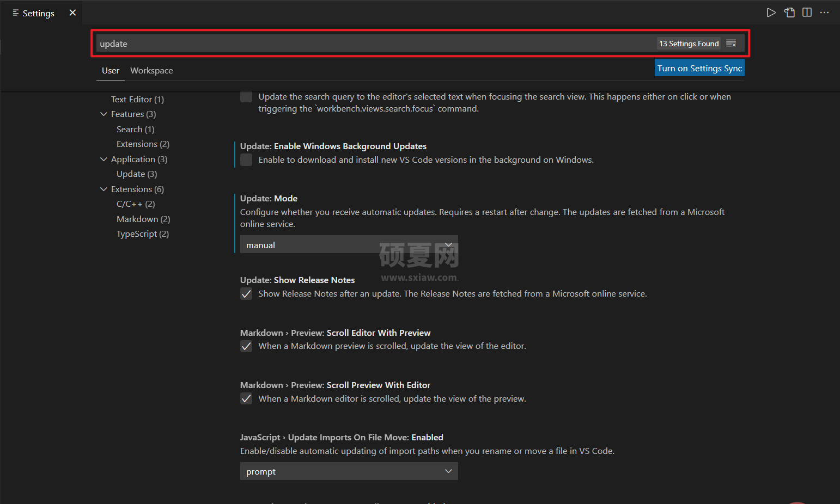Click 'Enable/disable automatic updating of import paths' text
The image size is (840, 504).
click(427, 451)
